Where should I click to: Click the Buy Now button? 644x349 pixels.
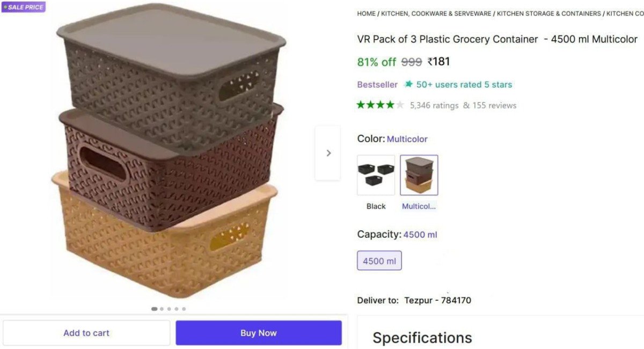(258, 333)
